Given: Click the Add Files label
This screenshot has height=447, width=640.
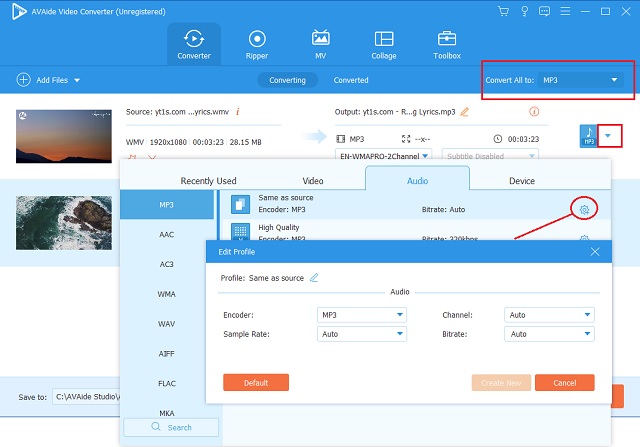Looking at the screenshot, I should click(x=52, y=80).
